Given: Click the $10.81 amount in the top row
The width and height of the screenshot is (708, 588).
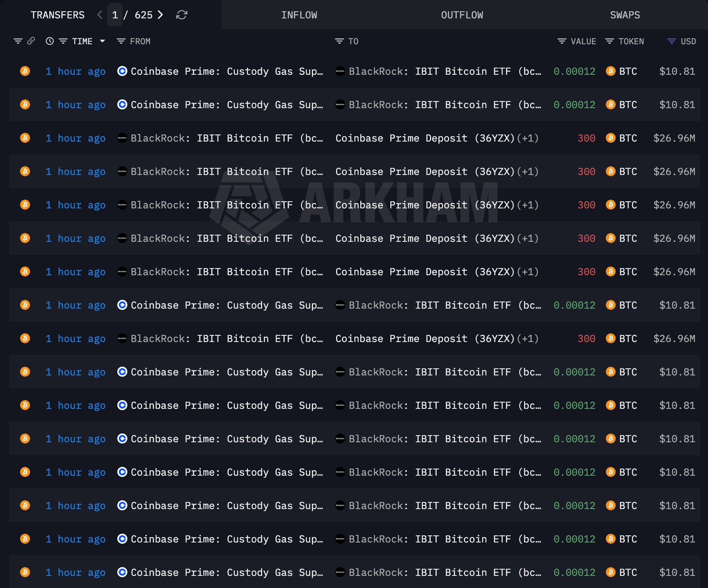Looking at the screenshot, I should (677, 71).
